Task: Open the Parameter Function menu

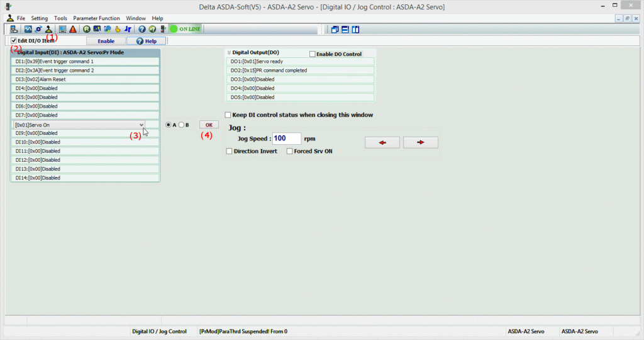Action: tap(96, 18)
